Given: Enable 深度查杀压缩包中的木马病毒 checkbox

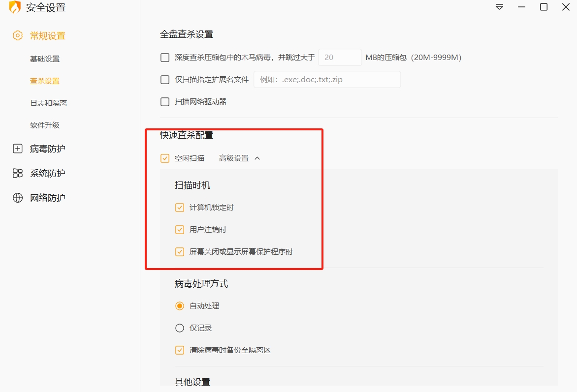Looking at the screenshot, I should (165, 58).
